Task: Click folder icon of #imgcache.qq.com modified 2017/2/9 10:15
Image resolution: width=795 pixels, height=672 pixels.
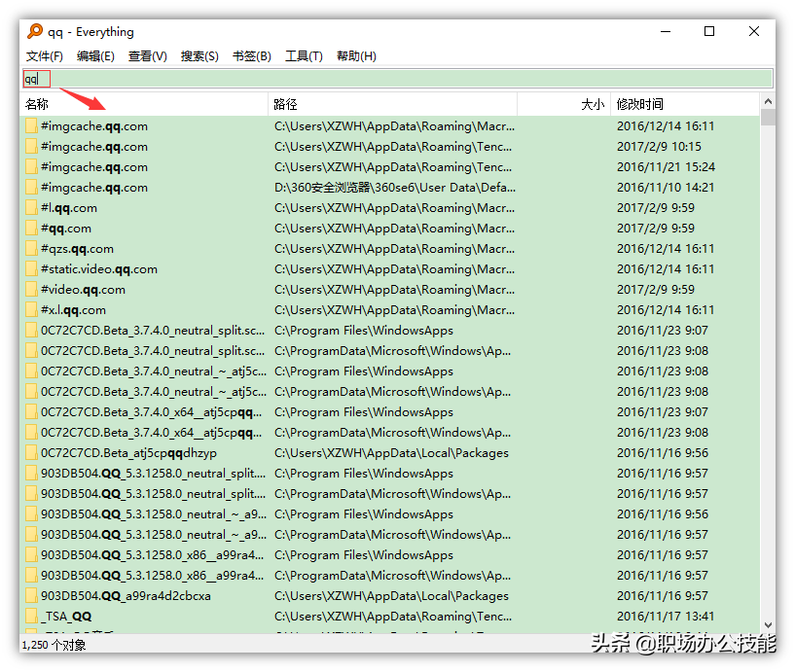Action: (x=31, y=147)
